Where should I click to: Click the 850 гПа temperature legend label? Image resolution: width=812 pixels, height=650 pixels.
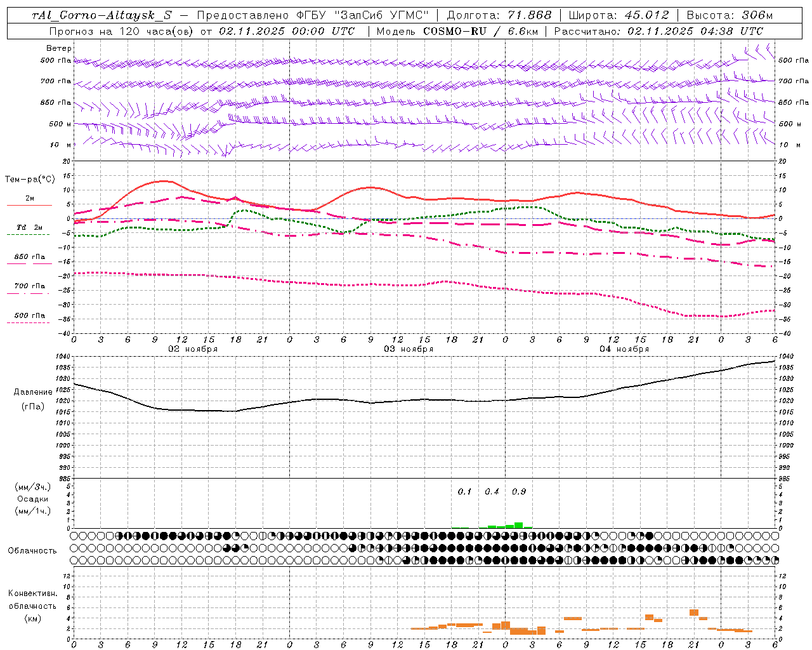point(30,257)
